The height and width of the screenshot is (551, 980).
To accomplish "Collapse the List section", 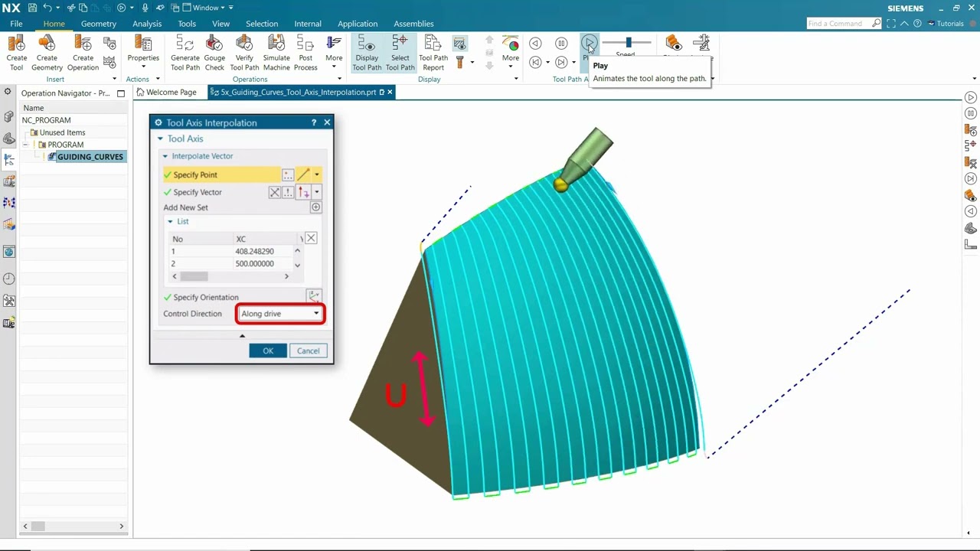I will [x=171, y=221].
